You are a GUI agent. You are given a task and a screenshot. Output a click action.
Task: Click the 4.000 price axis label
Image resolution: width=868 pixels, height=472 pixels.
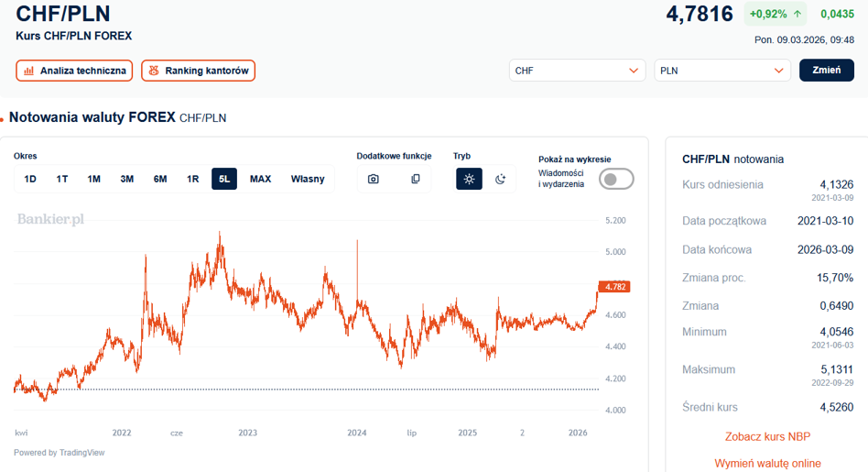tap(615, 411)
